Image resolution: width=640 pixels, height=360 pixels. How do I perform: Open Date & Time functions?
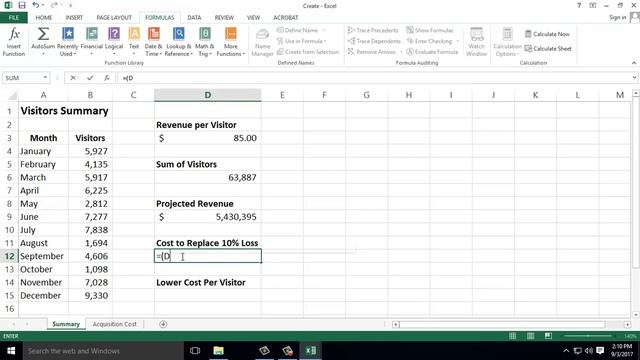153,42
